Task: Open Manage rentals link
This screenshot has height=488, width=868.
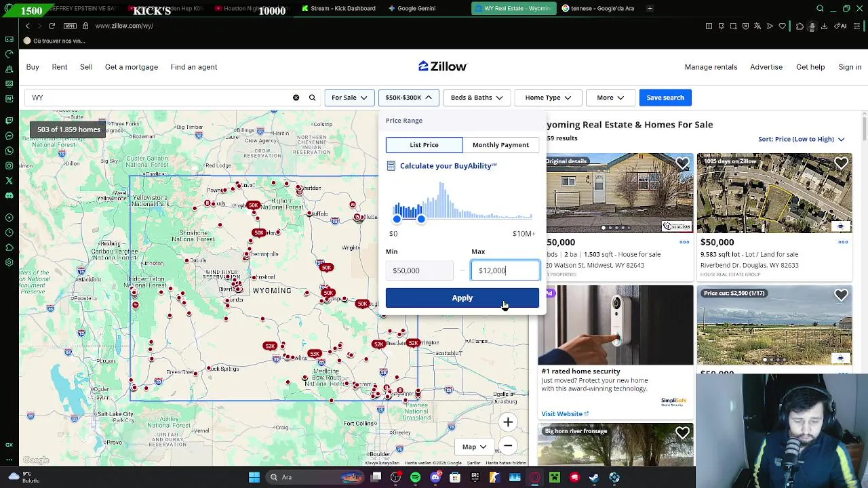Action: point(711,67)
